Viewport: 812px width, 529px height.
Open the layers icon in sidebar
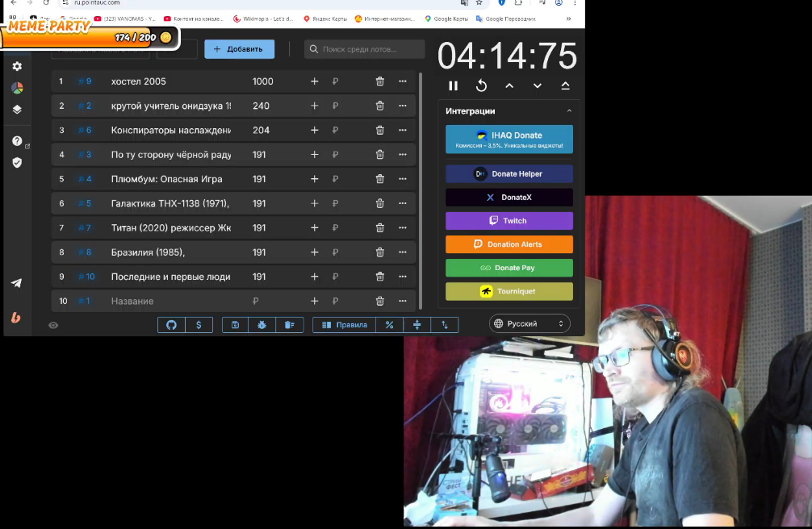[x=17, y=109]
